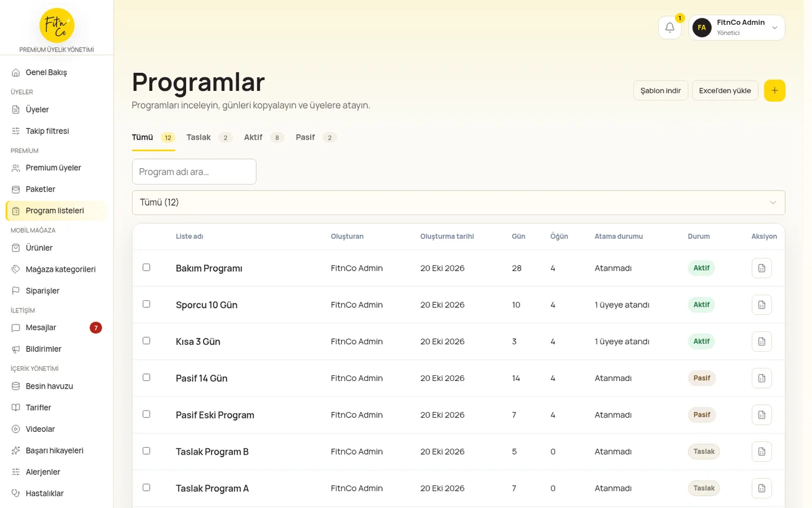The image size is (812, 508).
Task: Open the FitnCo Admin account menu
Action: coord(737,27)
